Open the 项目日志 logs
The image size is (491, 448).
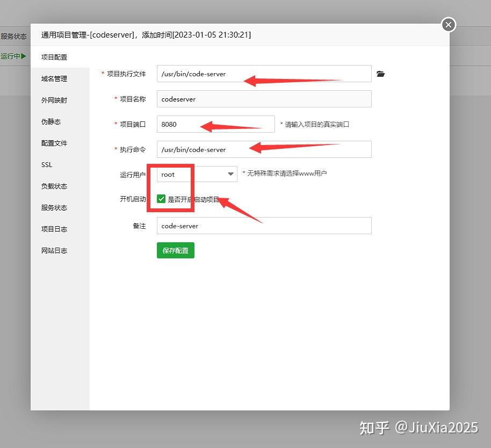coord(54,229)
